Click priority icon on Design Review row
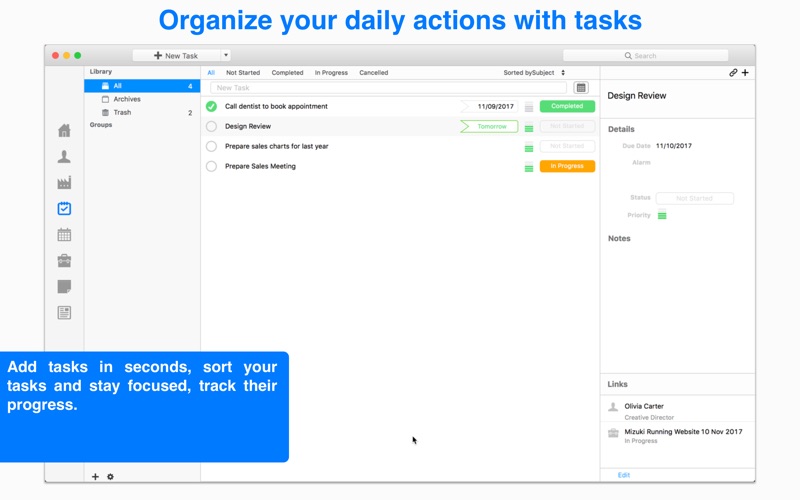Viewport: 800px width, 500px height. [x=529, y=127]
